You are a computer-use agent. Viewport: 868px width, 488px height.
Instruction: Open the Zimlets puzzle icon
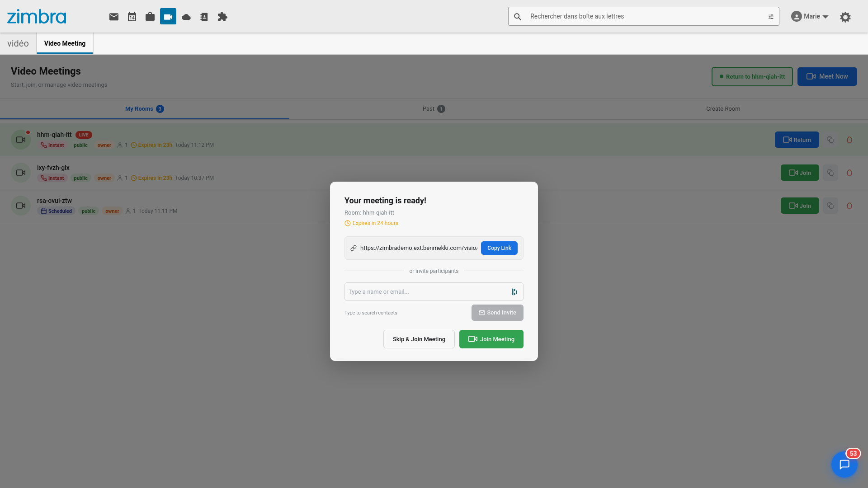pos(222,17)
